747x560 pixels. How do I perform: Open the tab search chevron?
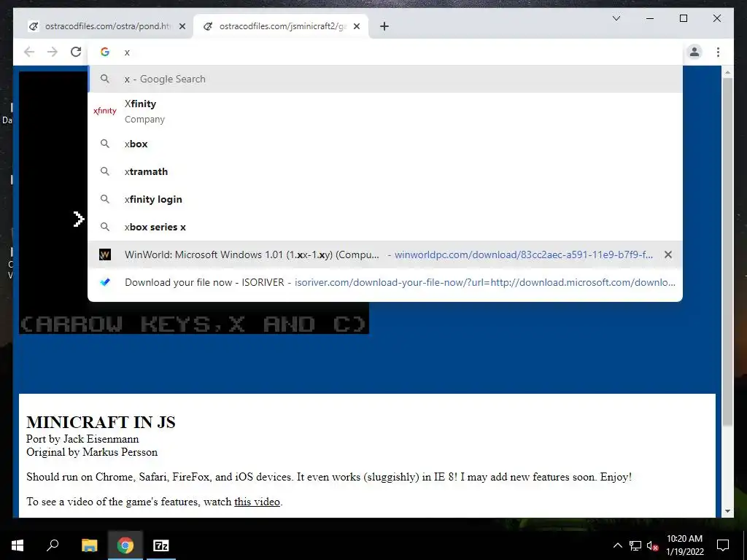point(616,18)
